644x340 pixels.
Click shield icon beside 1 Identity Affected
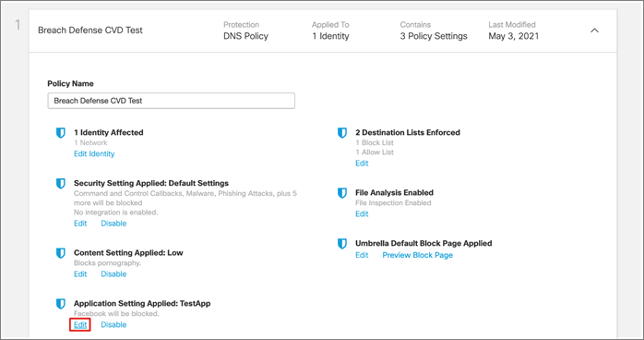[60, 133]
